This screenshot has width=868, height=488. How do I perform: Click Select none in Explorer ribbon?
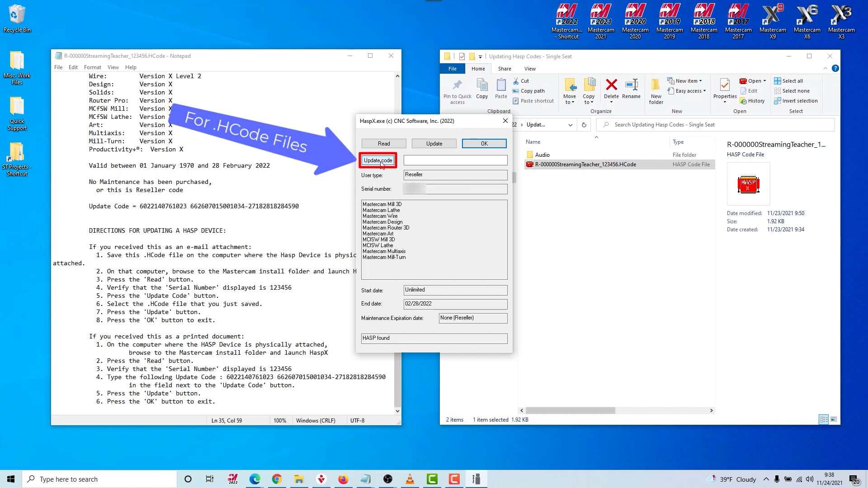[792, 91]
